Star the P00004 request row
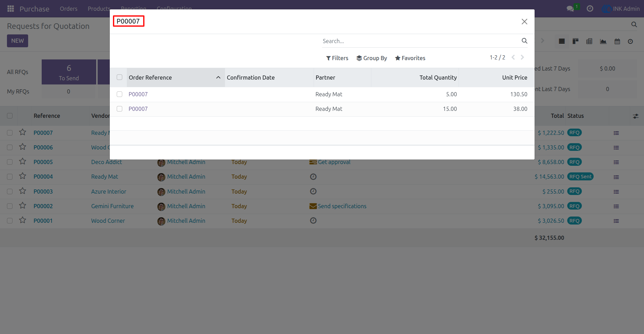Viewport: 644px width, 334px height. 23,176
